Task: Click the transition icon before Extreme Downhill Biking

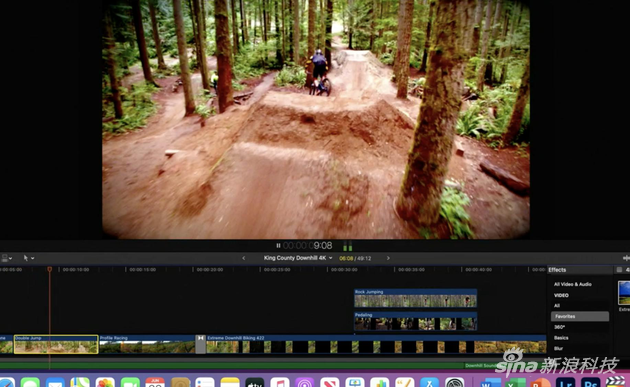Action: click(x=200, y=344)
